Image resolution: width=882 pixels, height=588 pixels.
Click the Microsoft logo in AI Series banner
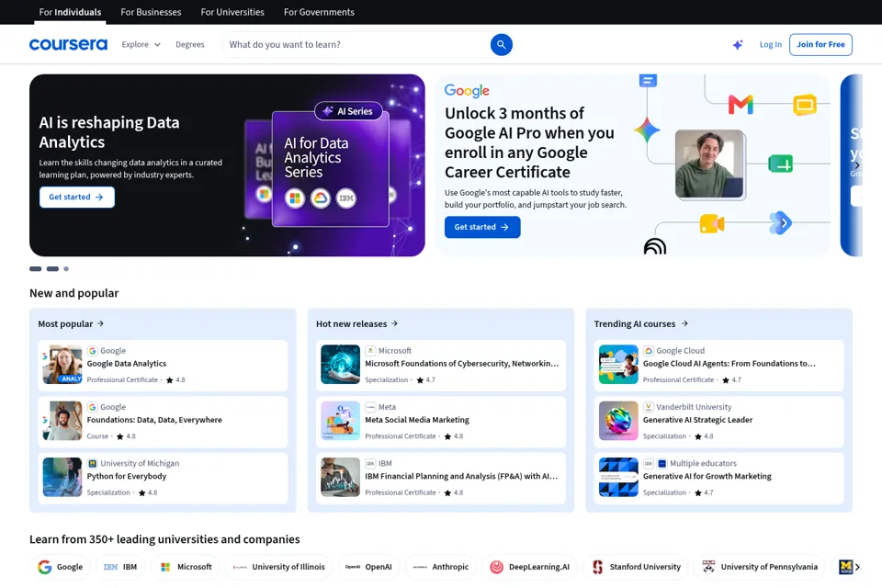click(x=294, y=198)
